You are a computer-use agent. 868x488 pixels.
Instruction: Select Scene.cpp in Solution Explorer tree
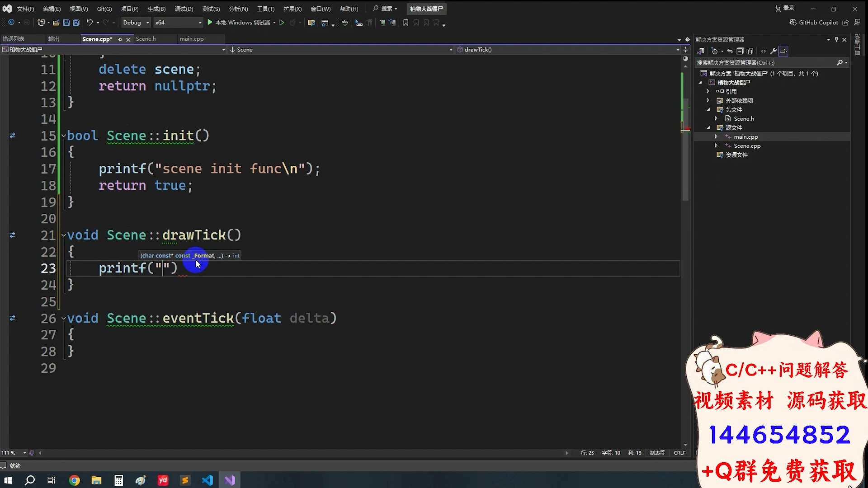coord(747,146)
